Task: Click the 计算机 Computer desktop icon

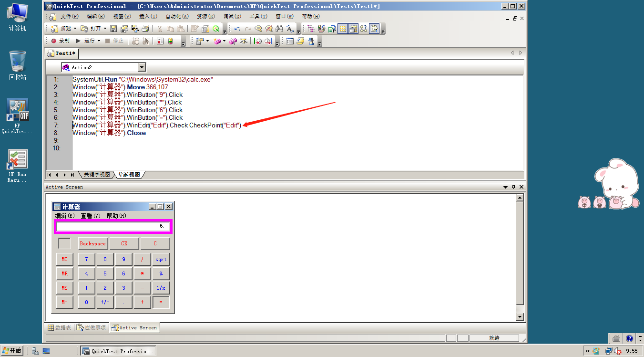Action: [x=18, y=17]
